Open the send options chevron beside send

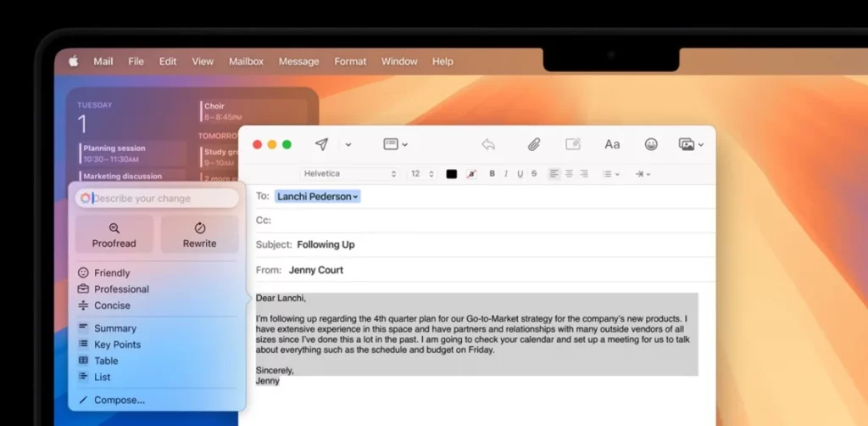pyautogui.click(x=348, y=144)
